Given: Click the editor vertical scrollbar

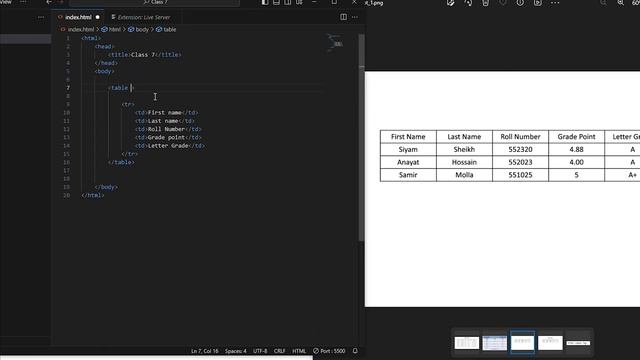Looking at the screenshot, I should coord(361,137).
